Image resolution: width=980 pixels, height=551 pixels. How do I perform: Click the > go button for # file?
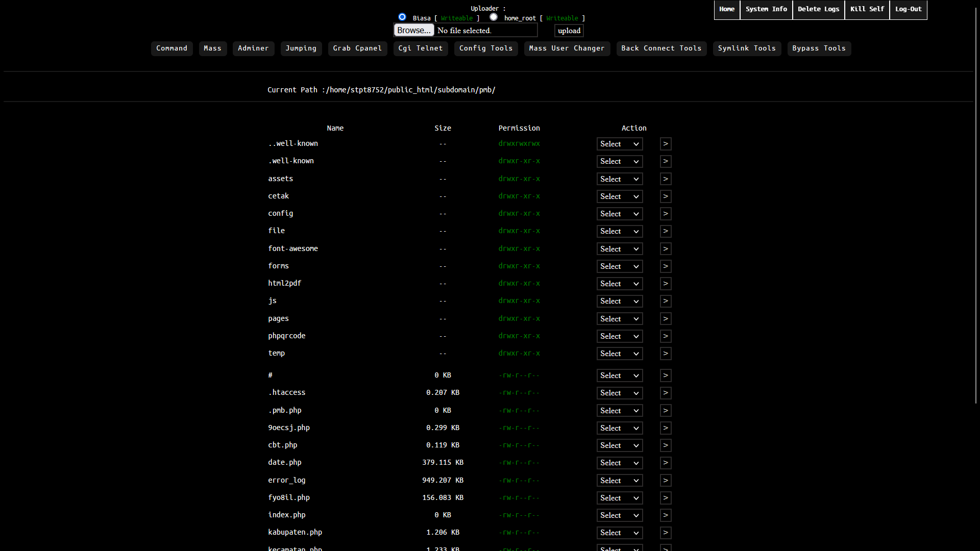click(x=666, y=375)
